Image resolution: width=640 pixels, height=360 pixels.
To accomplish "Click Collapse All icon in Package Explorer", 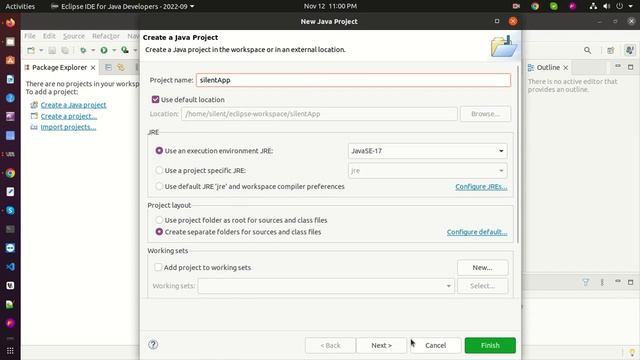I will pos(108,67).
